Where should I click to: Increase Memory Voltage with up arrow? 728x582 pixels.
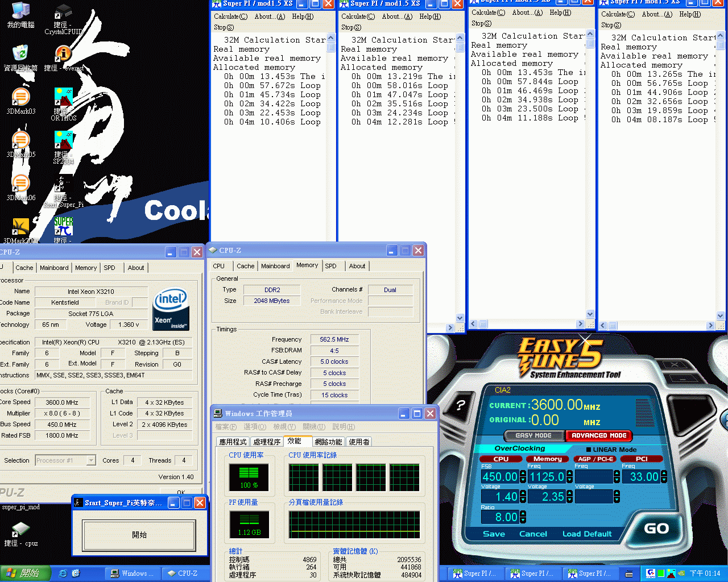(569, 493)
